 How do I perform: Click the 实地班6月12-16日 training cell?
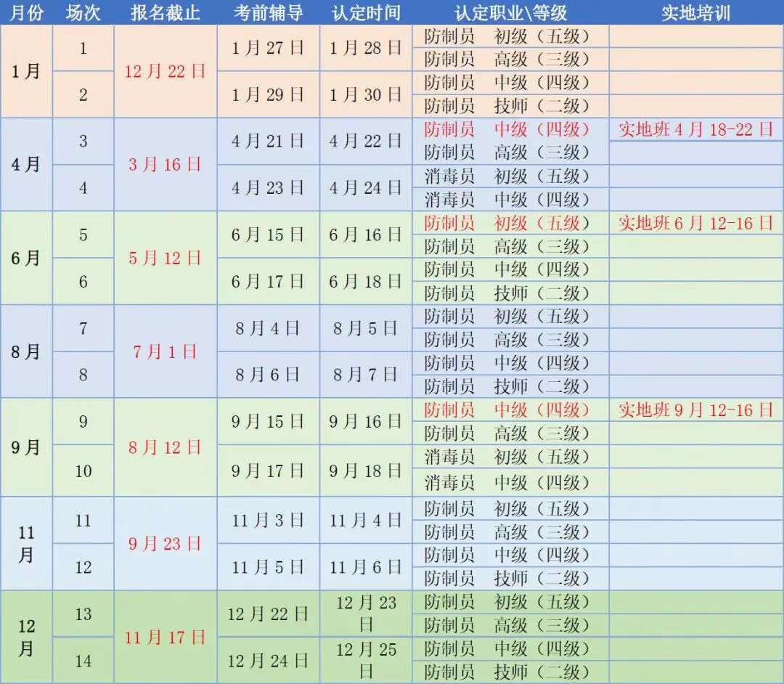pyautogui.click(x=695, y=223)
